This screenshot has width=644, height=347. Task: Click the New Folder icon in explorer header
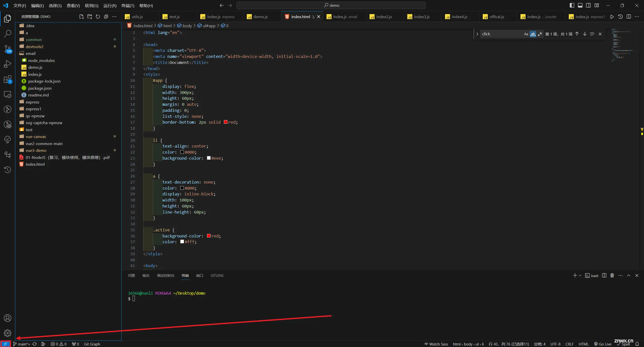point(90,17)
